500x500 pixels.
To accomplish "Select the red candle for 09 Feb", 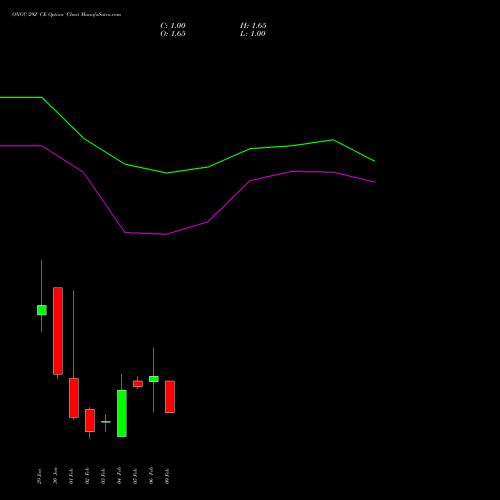I will tap(170, 397).
